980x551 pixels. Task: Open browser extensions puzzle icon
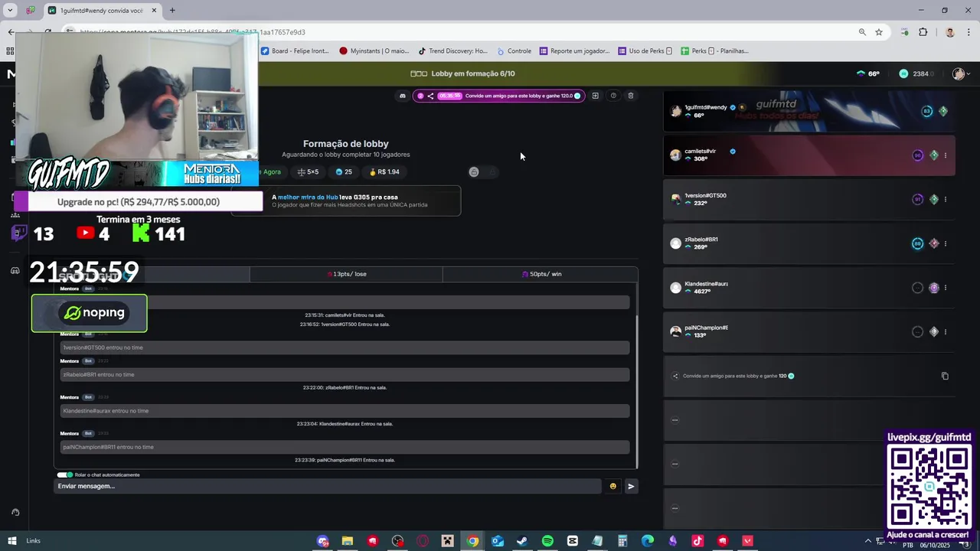tap(923, 32)
